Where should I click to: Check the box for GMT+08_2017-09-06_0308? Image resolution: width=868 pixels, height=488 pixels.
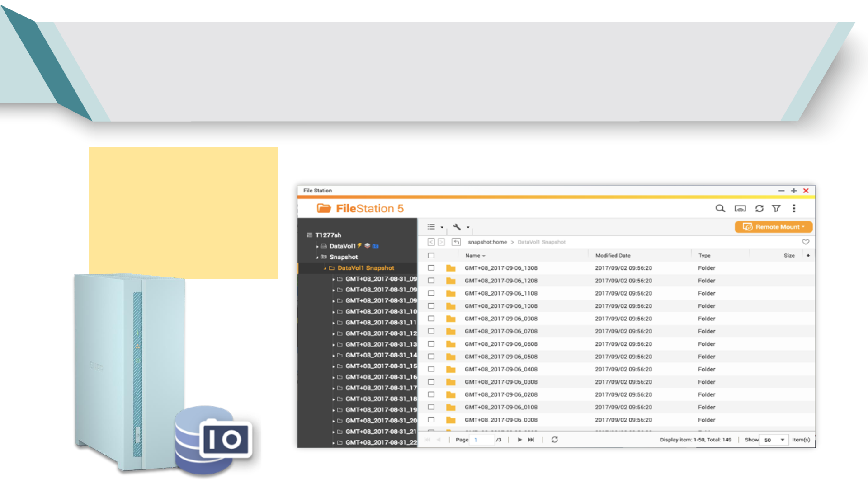(x=431, y=382)
